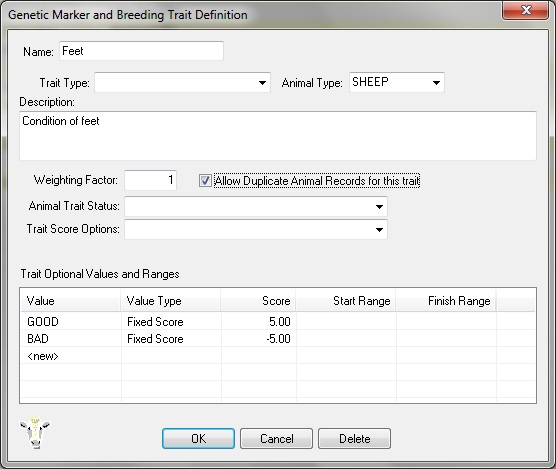The image size is (556, 469).
Task: Click the cow head logo icon
Action: (x=35, y=432)
